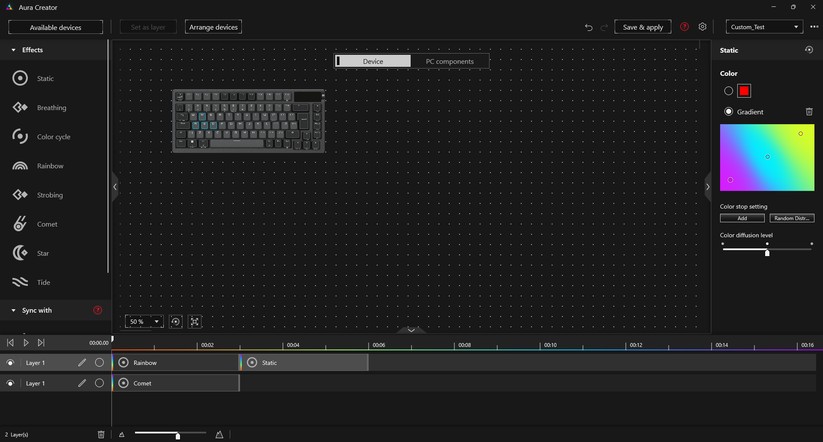This screenshot has width=823, height=442.
Task: Choose the Strobing effect icon
Action: pos(20,195)
